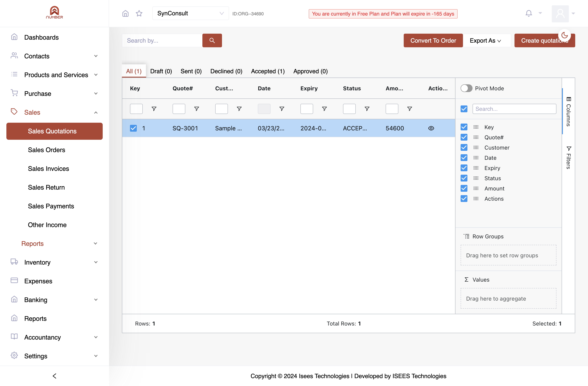Click the home icon in top bar
Image resolution: width=588 pixels, height=386 pixels.
(x=125, y=13)
